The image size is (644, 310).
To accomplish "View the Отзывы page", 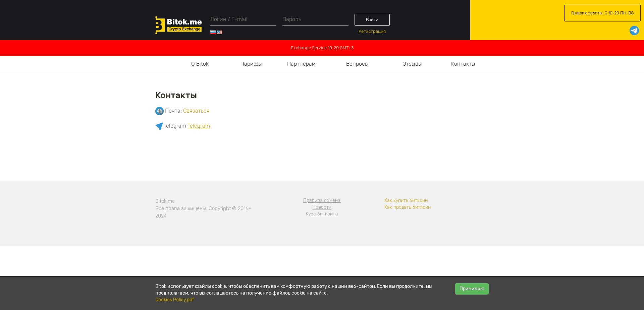I will coord(412,64).
